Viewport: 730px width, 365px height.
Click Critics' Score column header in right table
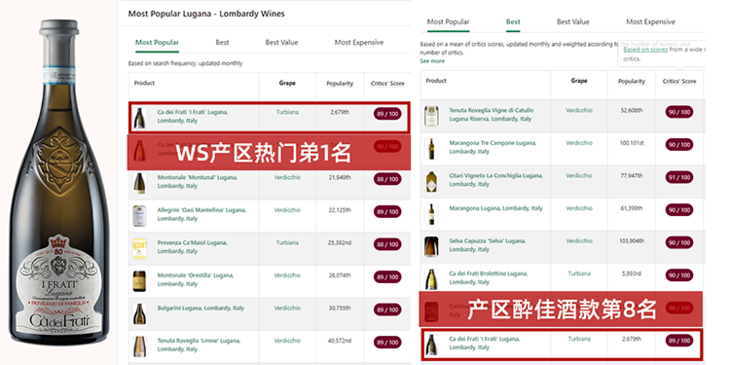(679, 81)
